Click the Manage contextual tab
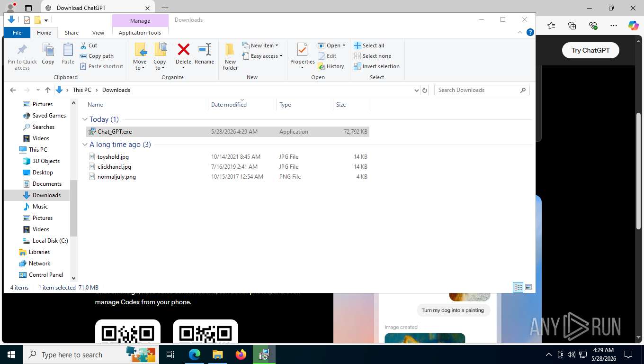Image resolution: width=644 pixels, height=364 pixels. pyautogui.click(x=140, y=21)
